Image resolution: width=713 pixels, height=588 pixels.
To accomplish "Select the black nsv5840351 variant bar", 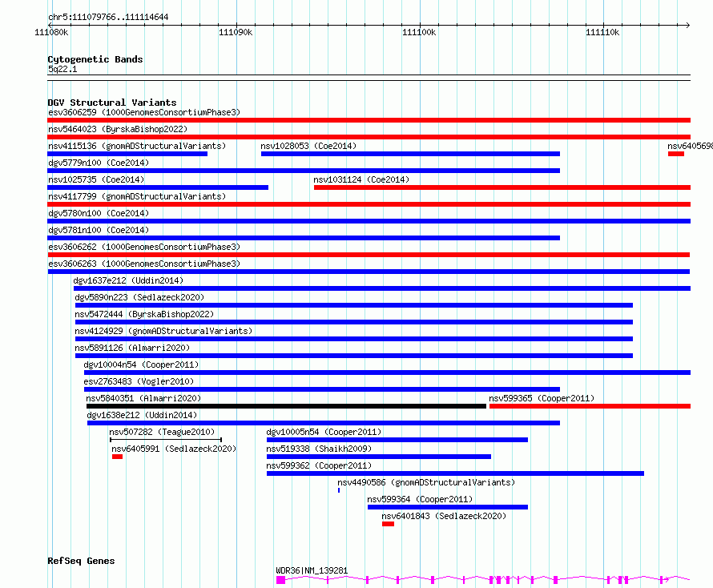I will 287,406.
